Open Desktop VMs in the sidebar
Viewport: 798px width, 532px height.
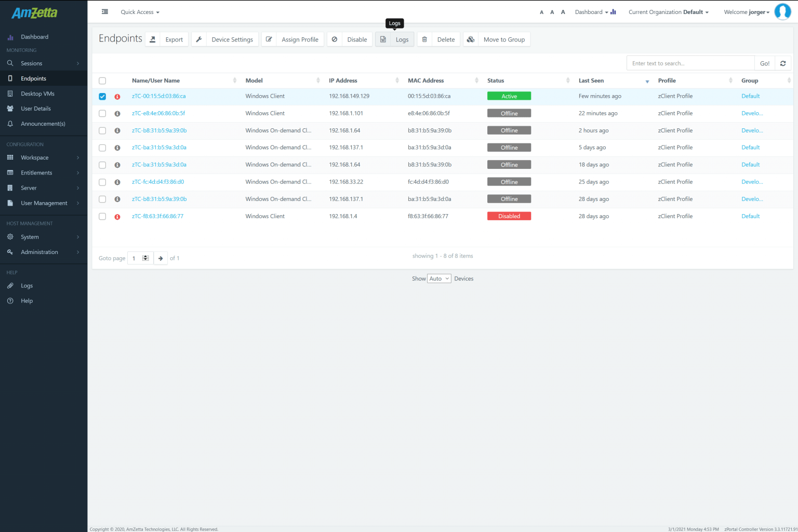[x=36, y=93]
